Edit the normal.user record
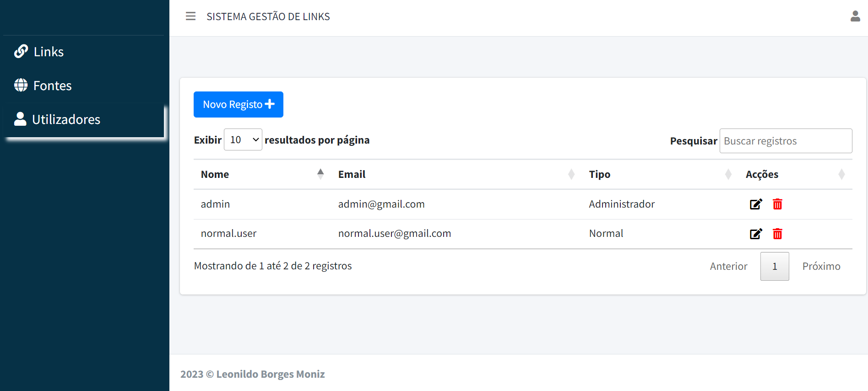868x391 pixels. tap(756, 234)
